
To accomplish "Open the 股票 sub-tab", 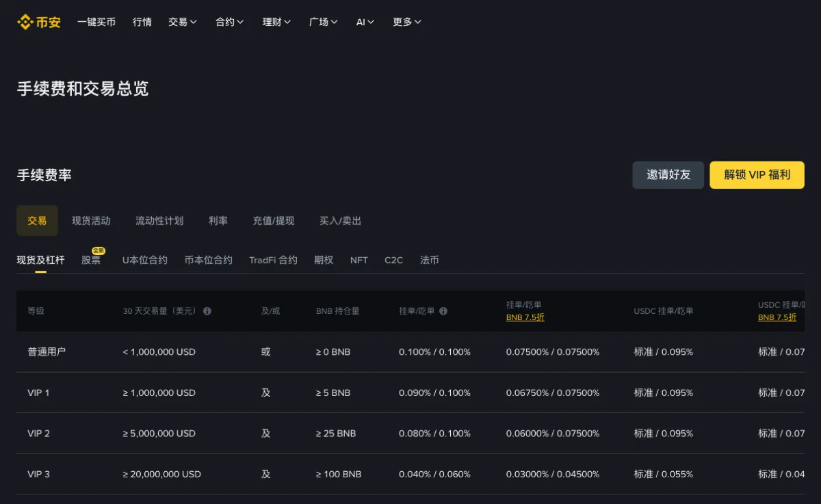I will pyautogui.click(x=91, y=260).
